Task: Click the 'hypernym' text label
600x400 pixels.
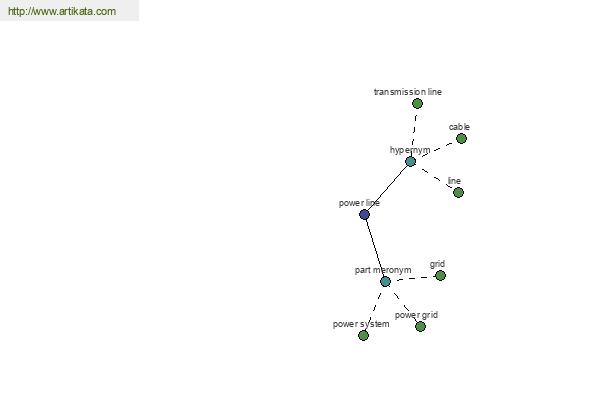Action: (x=410, y=150)
